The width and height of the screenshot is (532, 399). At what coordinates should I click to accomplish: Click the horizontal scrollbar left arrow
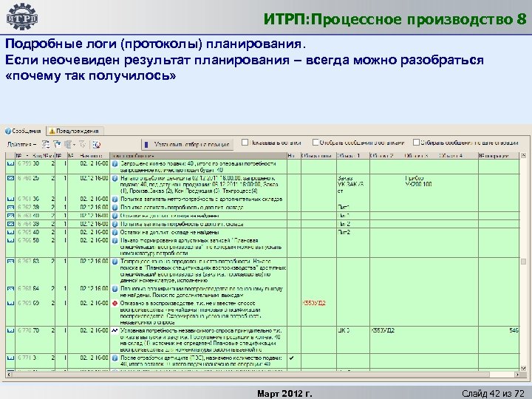9,375
